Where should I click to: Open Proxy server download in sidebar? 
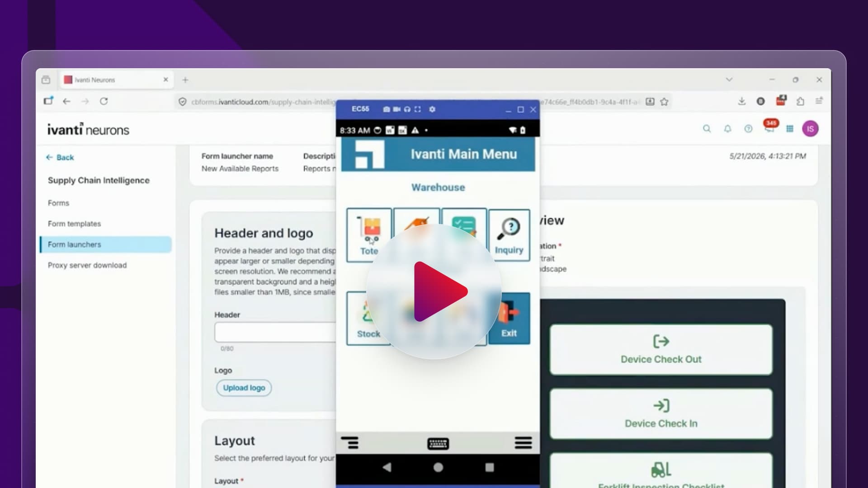coord(87,265)
